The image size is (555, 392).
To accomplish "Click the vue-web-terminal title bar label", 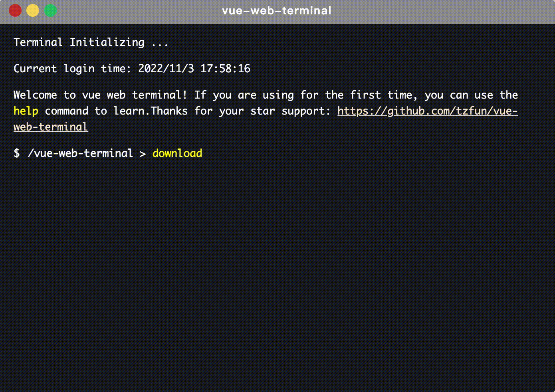I will coord(277,11).
